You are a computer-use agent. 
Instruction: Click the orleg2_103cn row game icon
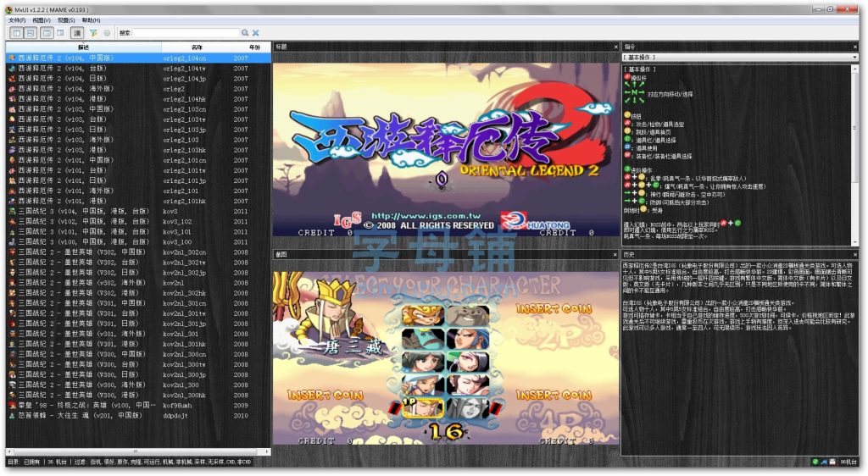tap(12, 109)
